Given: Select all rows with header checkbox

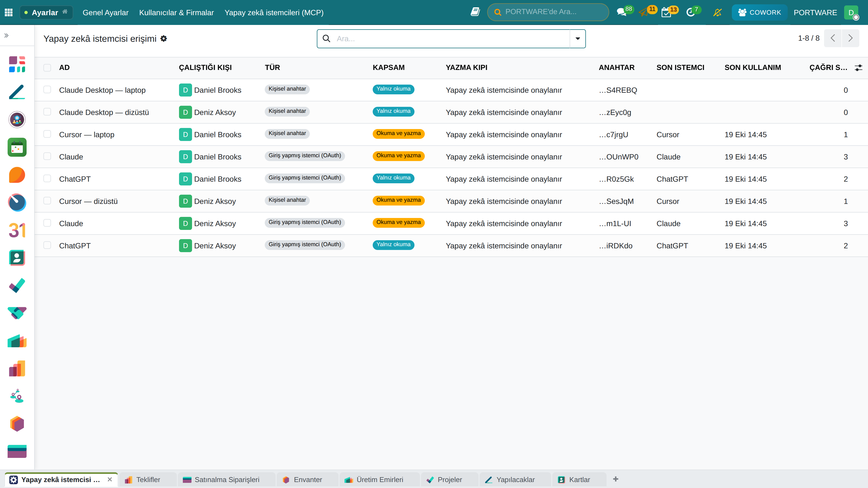Looking at the screenshot, I should (47, 67).
